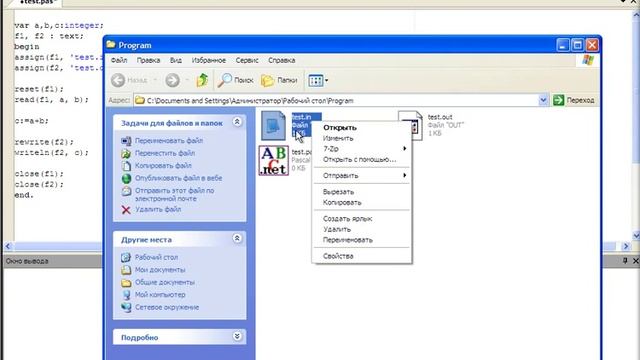Image resolution: width=640 pixels, height=360 pixels.
Task: Click the Forward arrow in Explorer toolbar
Action: coord(172,80)
